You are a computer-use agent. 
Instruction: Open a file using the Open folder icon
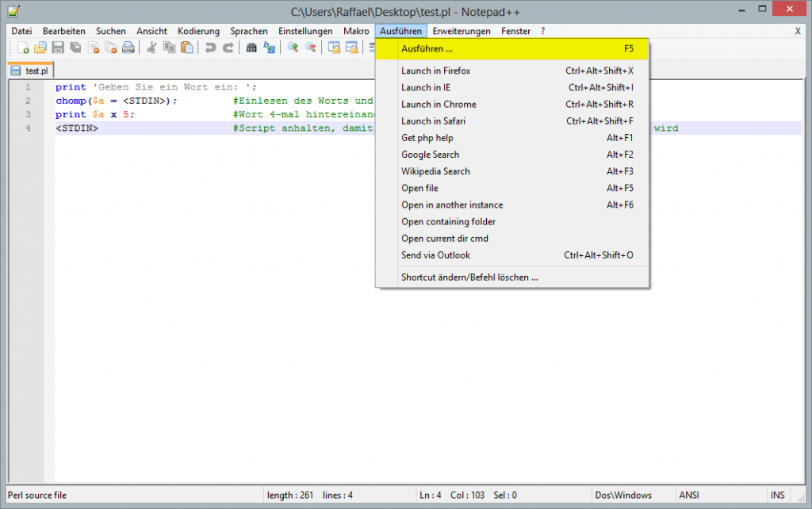point(39,48)
